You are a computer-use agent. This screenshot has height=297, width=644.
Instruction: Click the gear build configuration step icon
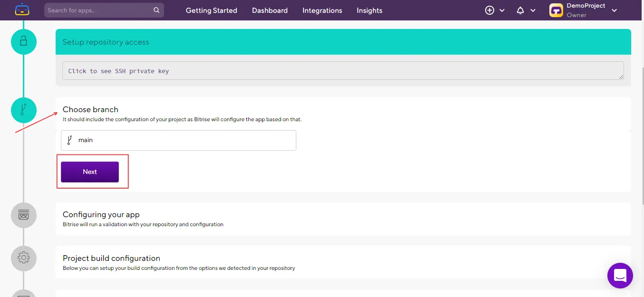(x=23, y=258)
